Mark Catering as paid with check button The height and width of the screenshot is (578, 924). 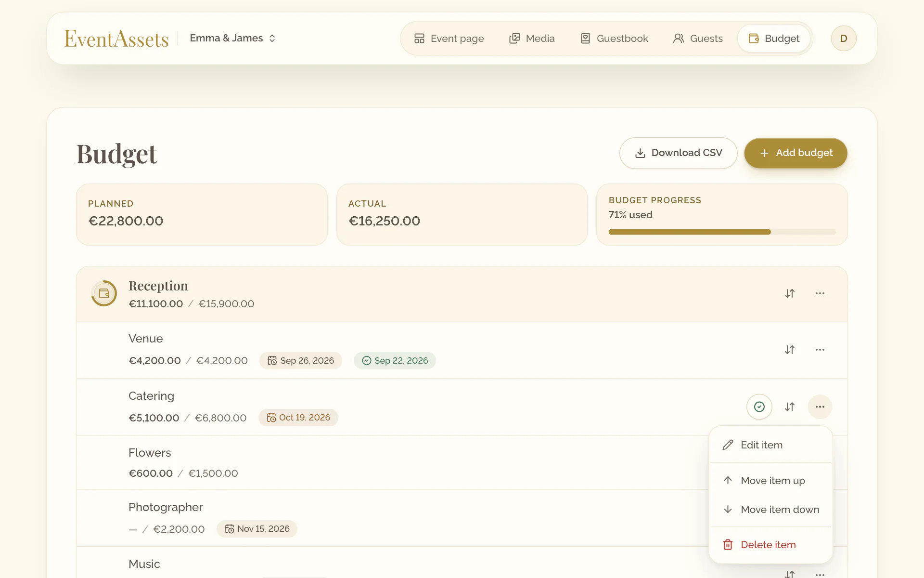759,407
